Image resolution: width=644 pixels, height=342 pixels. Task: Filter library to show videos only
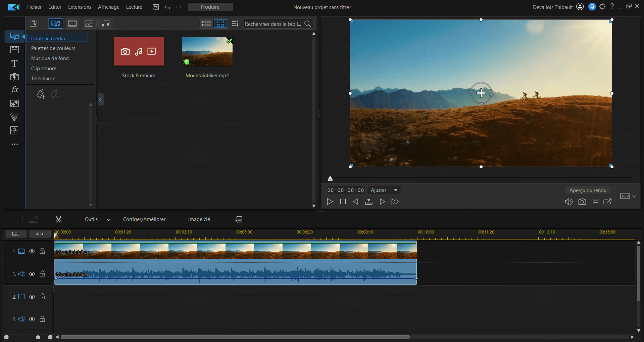point(72,24)
